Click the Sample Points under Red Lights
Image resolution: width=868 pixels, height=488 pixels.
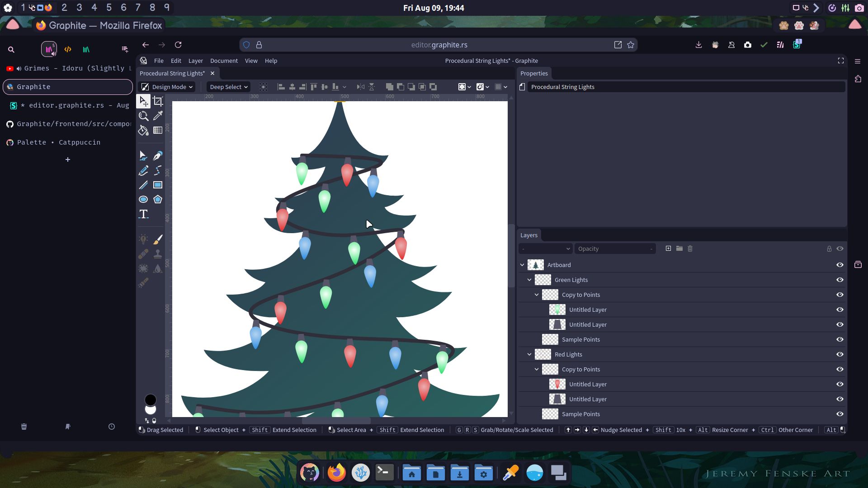[581, 413]
